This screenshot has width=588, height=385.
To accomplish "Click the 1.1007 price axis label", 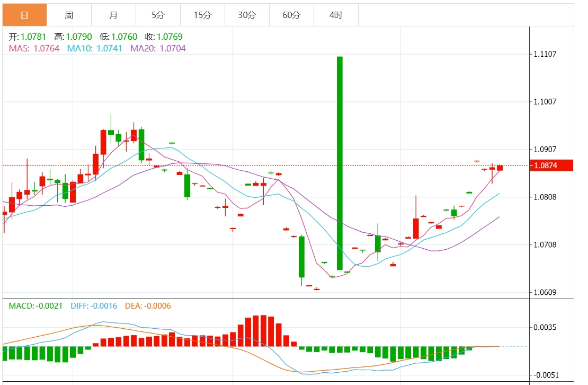I will click(545, 102).
